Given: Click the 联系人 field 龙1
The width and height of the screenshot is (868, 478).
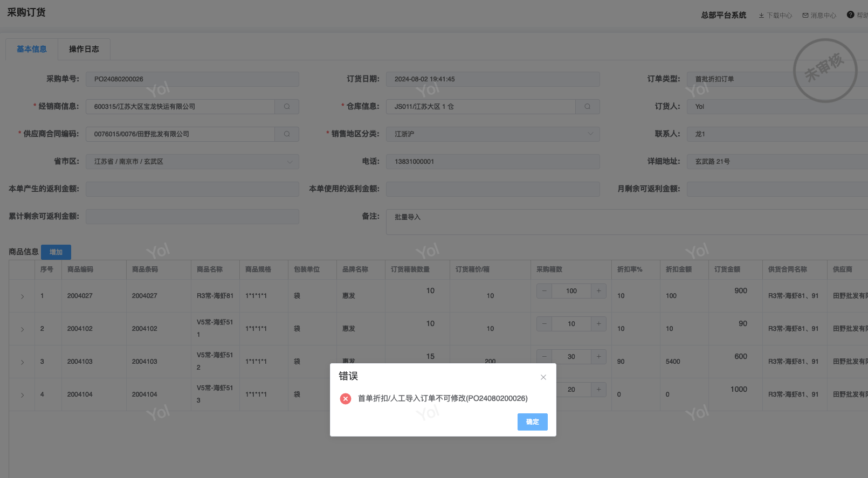Looking at the screenshot, I should [777, 134].
